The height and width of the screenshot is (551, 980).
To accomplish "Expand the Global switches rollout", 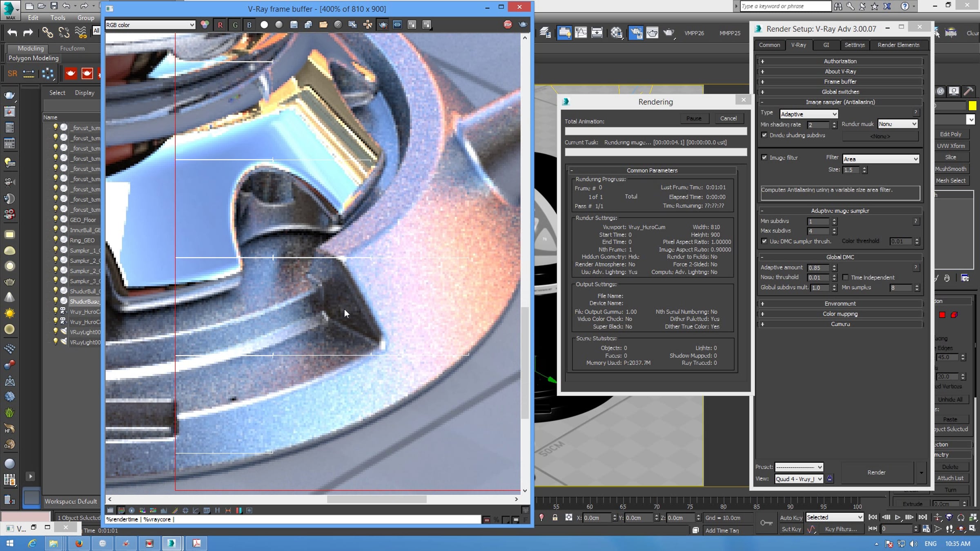I will (840, 92).
